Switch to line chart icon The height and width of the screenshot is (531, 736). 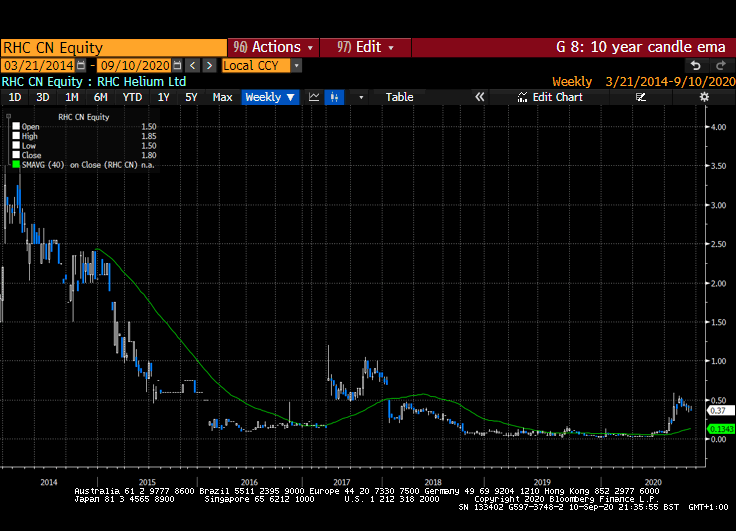(x=314, y=97)
